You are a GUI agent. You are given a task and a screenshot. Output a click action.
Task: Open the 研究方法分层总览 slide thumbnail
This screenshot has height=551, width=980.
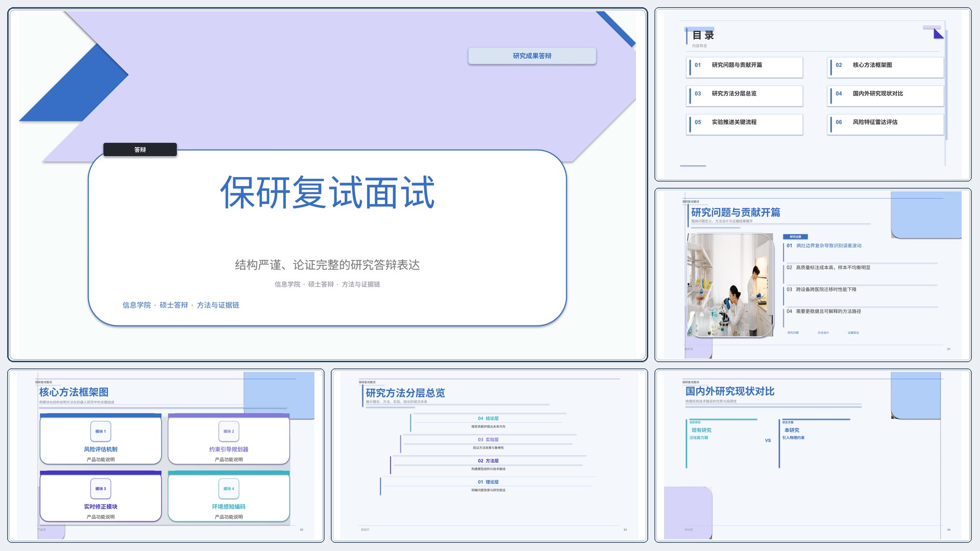489,456
